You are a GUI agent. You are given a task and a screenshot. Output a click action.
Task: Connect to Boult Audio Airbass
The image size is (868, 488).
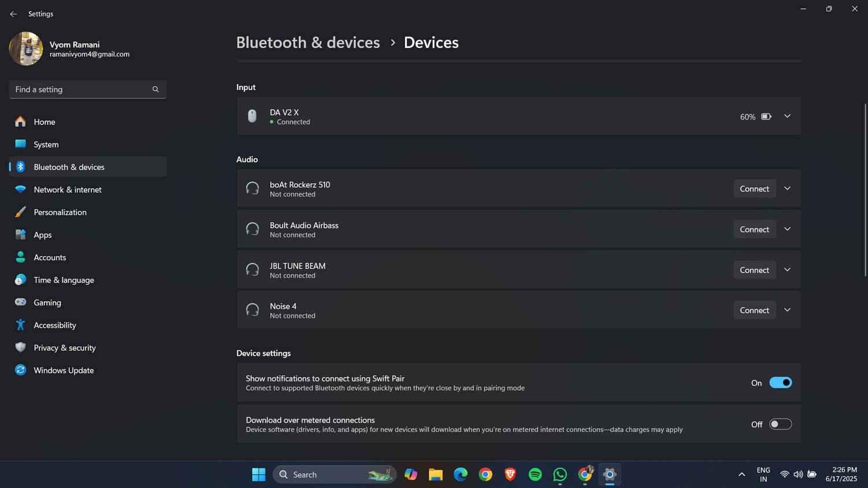point(754,230)
